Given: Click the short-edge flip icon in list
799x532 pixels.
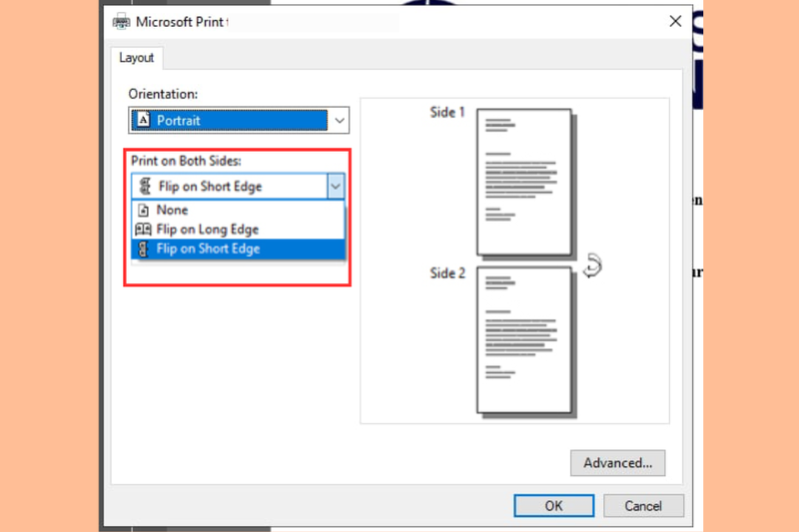Looking at the screenshot, I should click(144, 249).
